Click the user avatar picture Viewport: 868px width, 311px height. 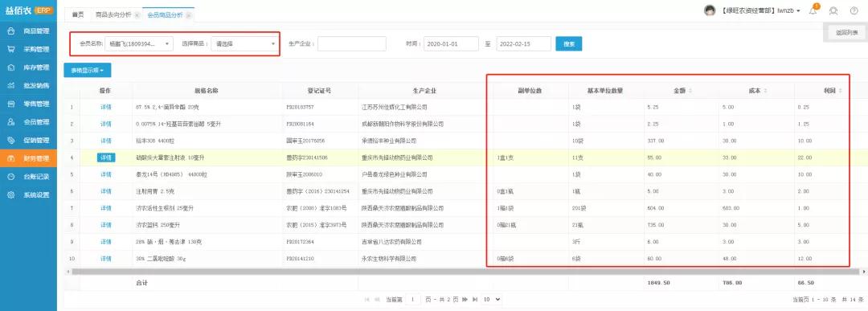(710, 10)
